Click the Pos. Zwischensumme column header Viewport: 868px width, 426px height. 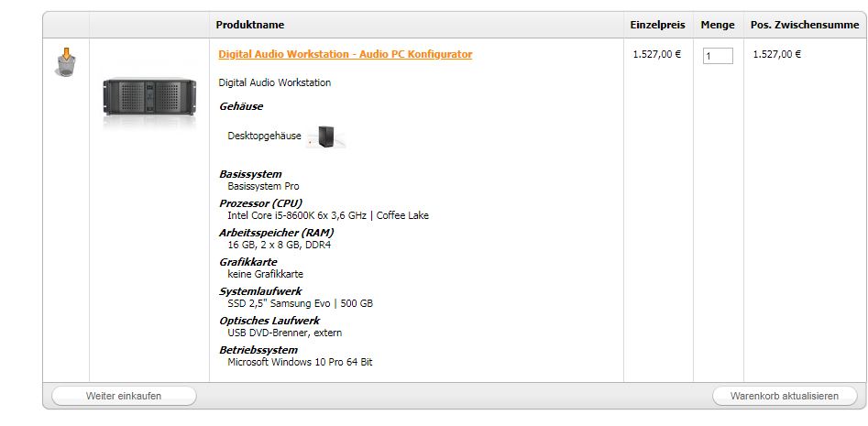804,25
